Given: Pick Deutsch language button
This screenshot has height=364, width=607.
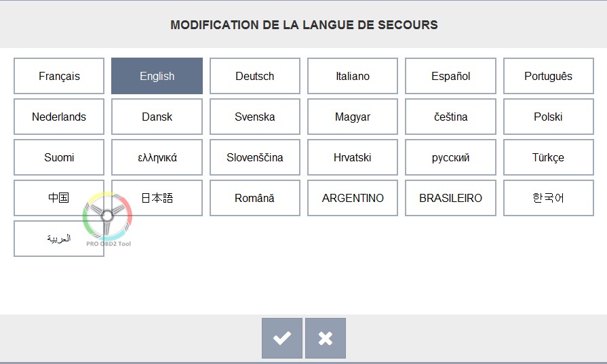Looking at the screenshot, I should [255, 76].
